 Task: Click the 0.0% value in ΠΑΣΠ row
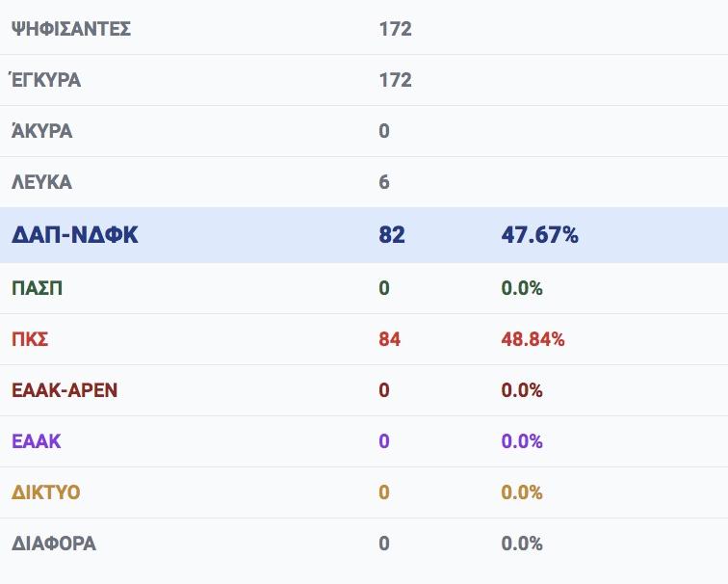pos(522,288)
